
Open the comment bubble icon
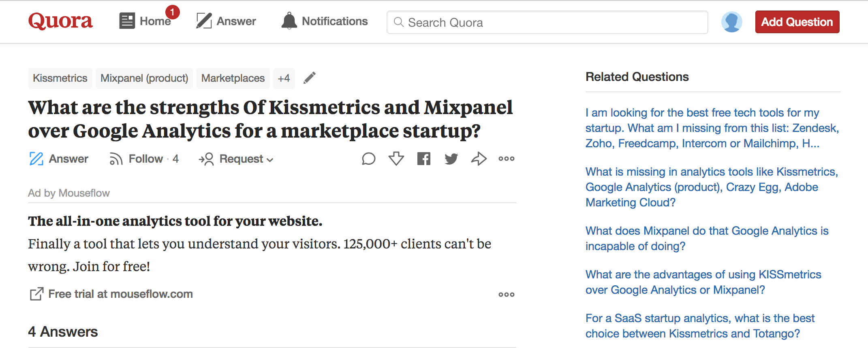click(x=368, y=159)
